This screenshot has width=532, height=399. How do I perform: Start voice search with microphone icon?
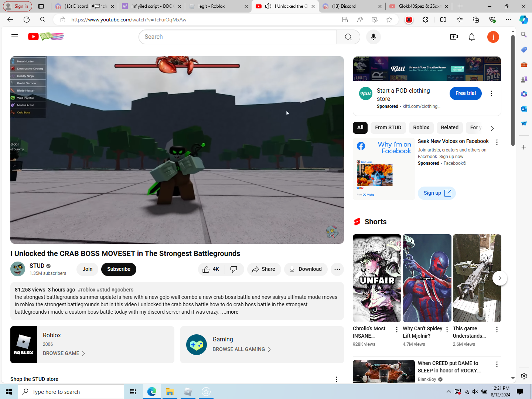pyautogui.click(x=374, y=37)
